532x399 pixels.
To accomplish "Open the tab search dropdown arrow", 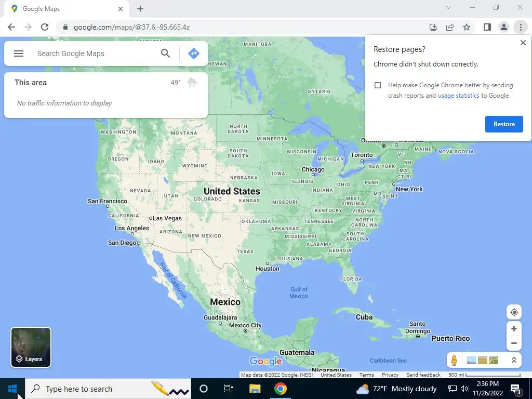I will coord(448,7).
